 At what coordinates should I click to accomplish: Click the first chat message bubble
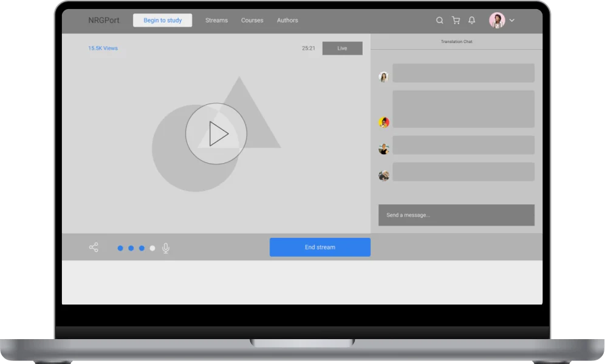point(463,73)
